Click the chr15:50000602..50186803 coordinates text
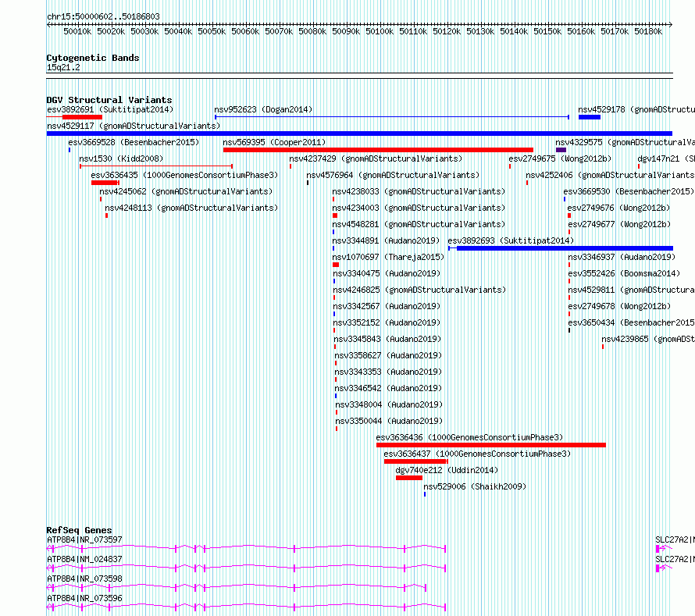 pyautogui.click(x=103, y=16)
